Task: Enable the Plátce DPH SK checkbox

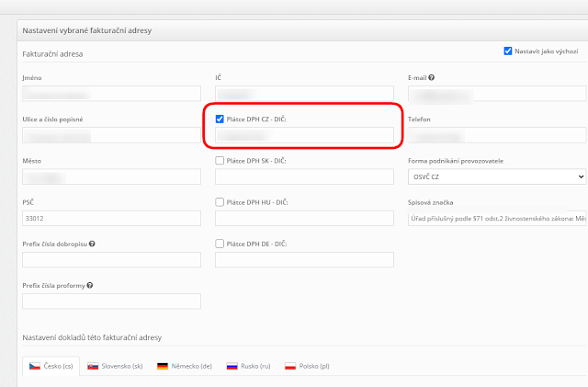Action: tap(220, 161)
